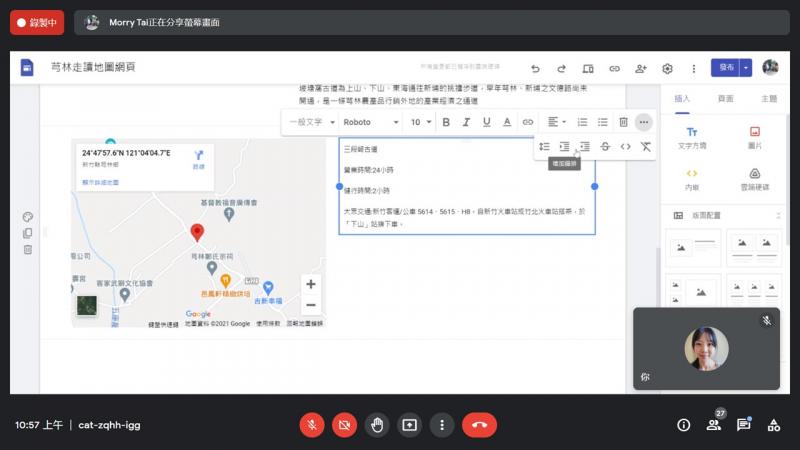Open the preview devices view
The height and width of the screenshot is (450, 800).
(588, 68)
